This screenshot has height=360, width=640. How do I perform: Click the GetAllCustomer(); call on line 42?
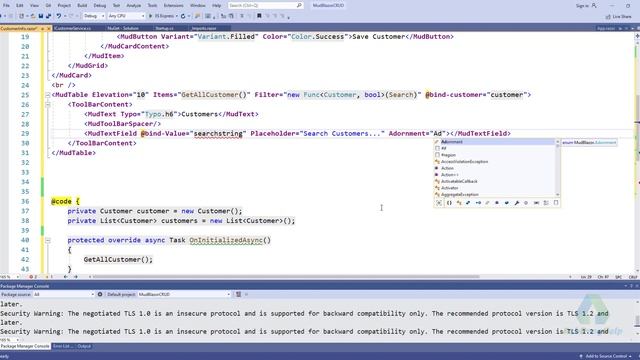click(118, 260)
